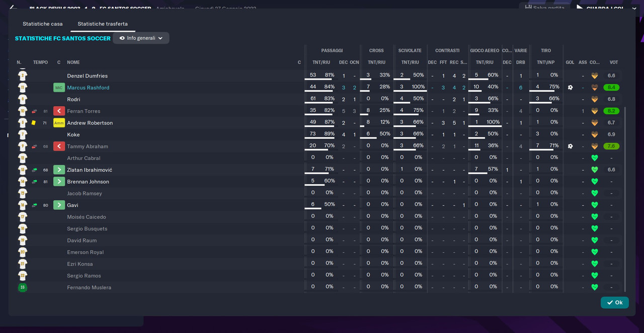Click the green substituted-on badge for Zlatan Ibrahimović

click(59, 170)
